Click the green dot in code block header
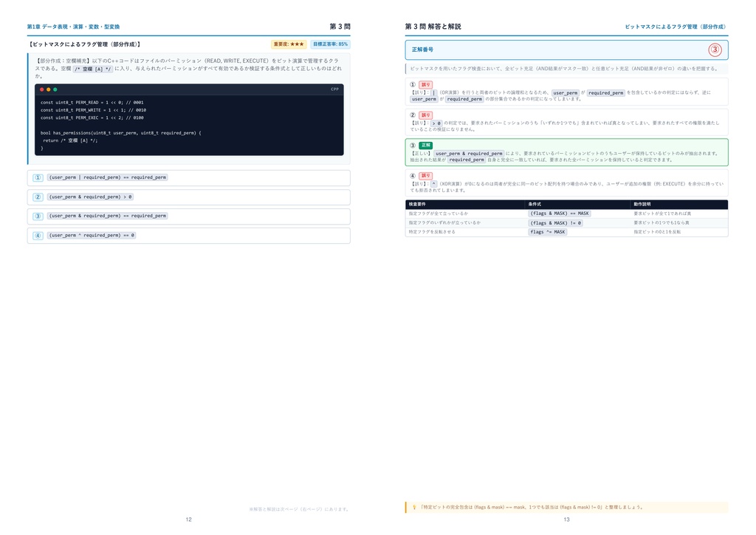This screenshot has width=756, height=535. pos(55,89)
